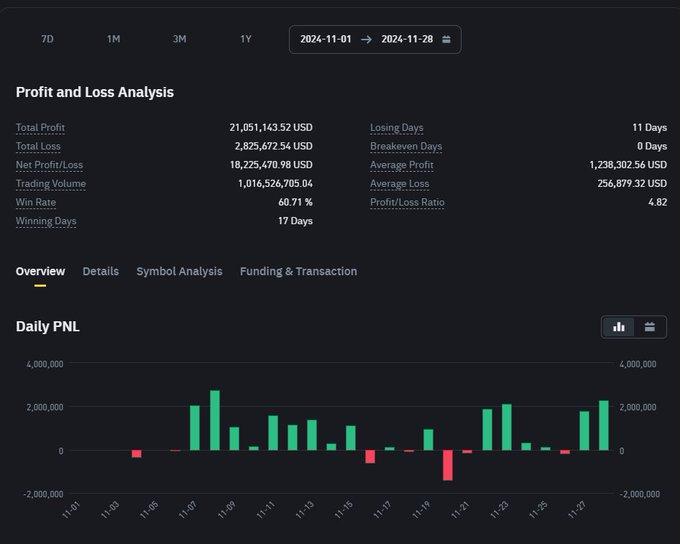Viewport: 680px width, 544px height.
Task: Click the Total Profit label
Action: point(40,128)
